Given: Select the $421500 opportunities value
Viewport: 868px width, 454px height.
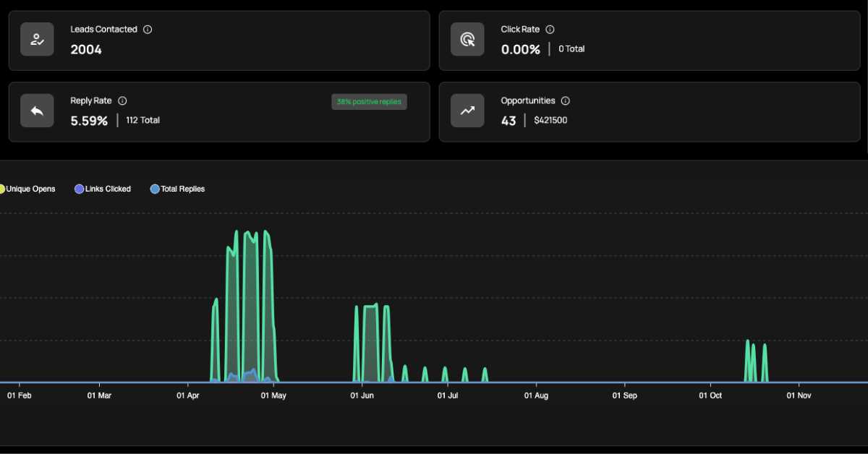Looking at the screenshot, I should pyautogui.click(x=550, y=121).
